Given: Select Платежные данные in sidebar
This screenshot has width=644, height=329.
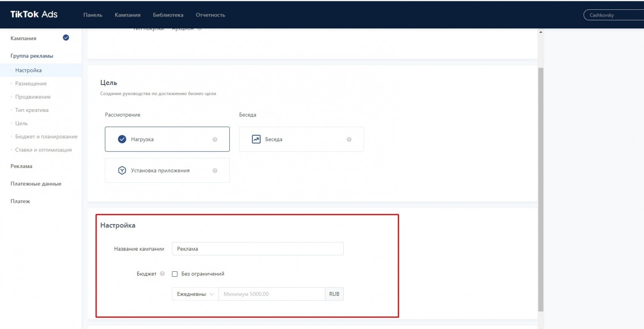Looking at the screenshot, I should pyautogui.click(x=36, y=184).
